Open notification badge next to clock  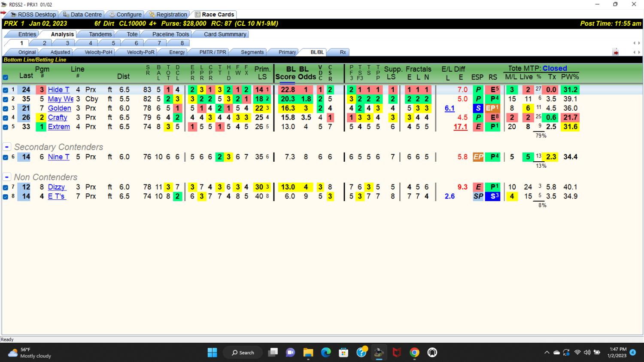[633, 353]
